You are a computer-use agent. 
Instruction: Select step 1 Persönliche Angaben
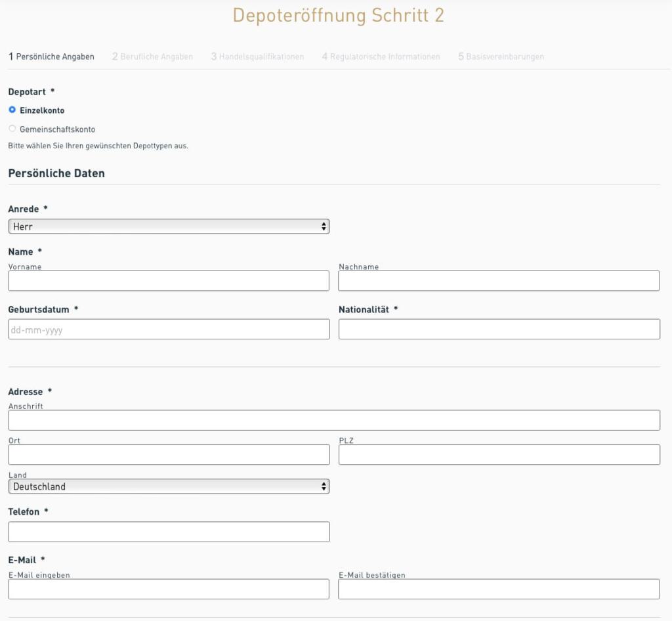click(51, 56)
